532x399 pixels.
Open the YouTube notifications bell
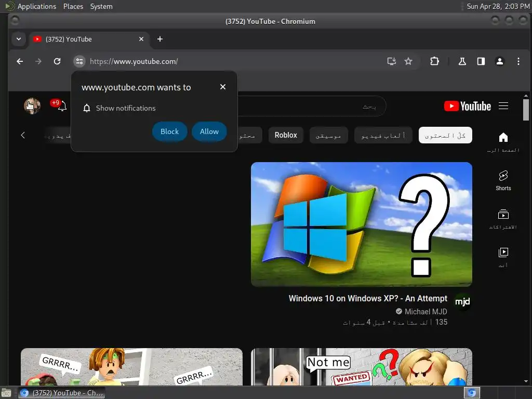[x=62, y=106]
